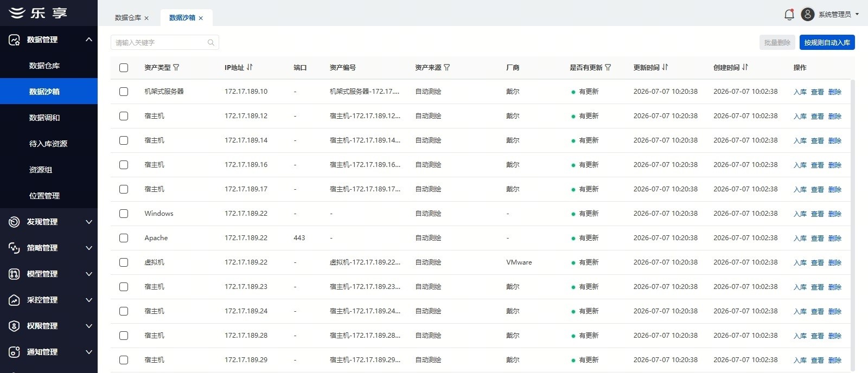Filter by 资产来源 funnel icon
This screenshot has height=373, width=868.
click(447, 68)
